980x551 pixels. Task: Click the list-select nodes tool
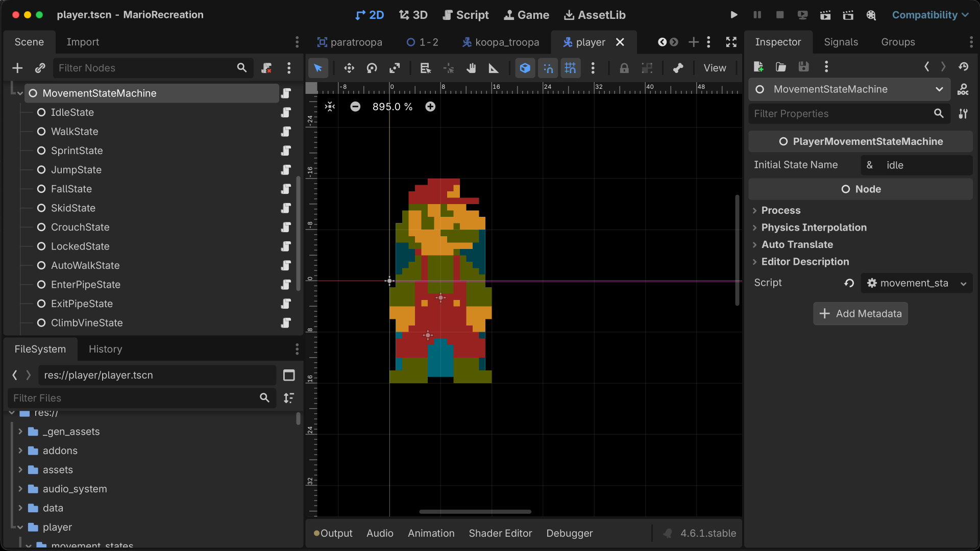tap(426, 68)
